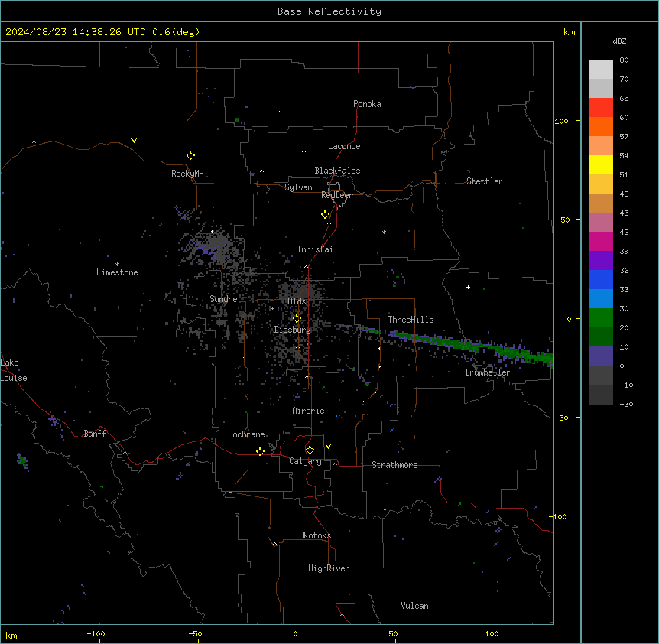This screenshot has width=659, height=644.
Task: Click the ThreeHills city label
Action: (x=411, y=320)
